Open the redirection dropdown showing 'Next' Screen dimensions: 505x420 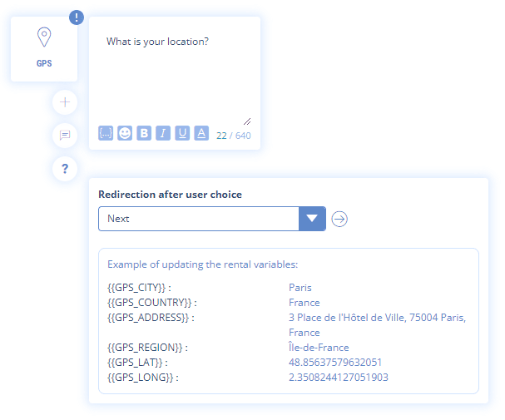[x=198, y=219]
